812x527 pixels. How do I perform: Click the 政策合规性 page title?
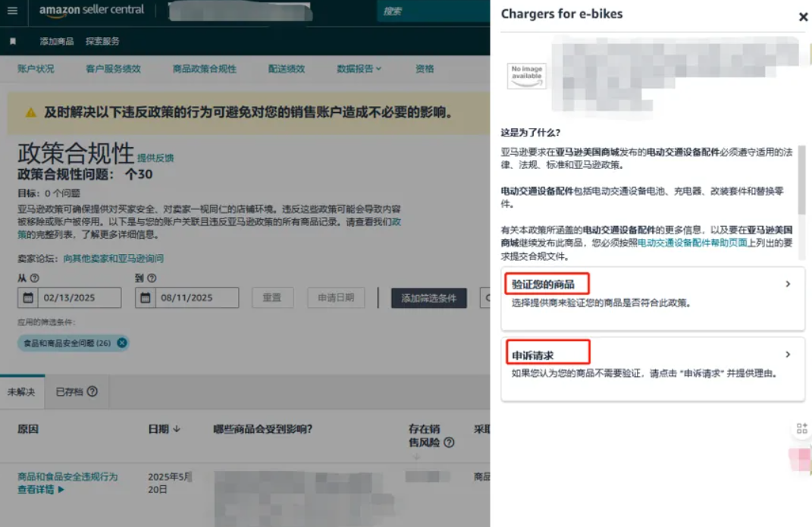coord(76,153)
